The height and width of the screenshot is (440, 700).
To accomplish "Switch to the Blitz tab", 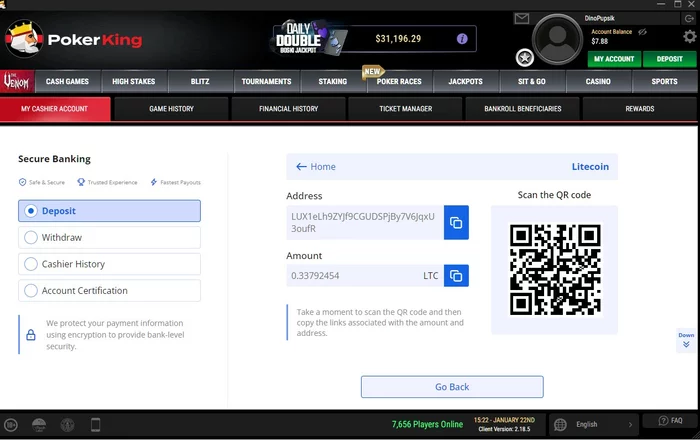I will coord(200,82).
